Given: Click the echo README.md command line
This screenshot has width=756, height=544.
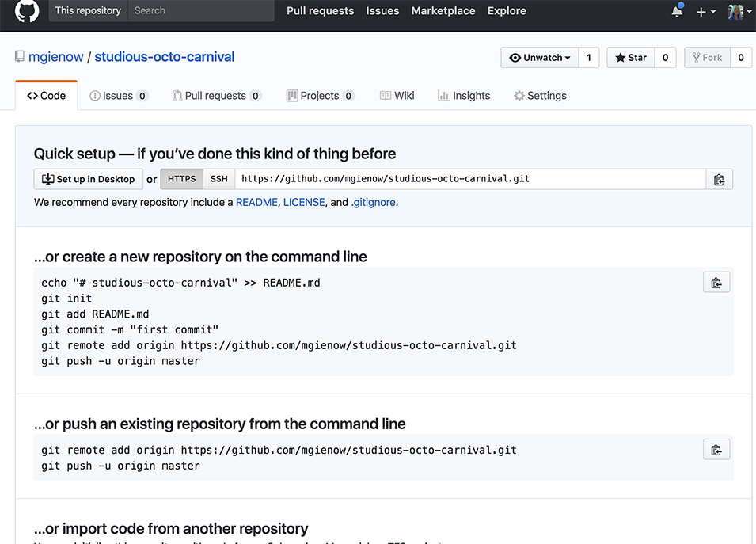Looking at the screenshot, I should pos(180,283).
